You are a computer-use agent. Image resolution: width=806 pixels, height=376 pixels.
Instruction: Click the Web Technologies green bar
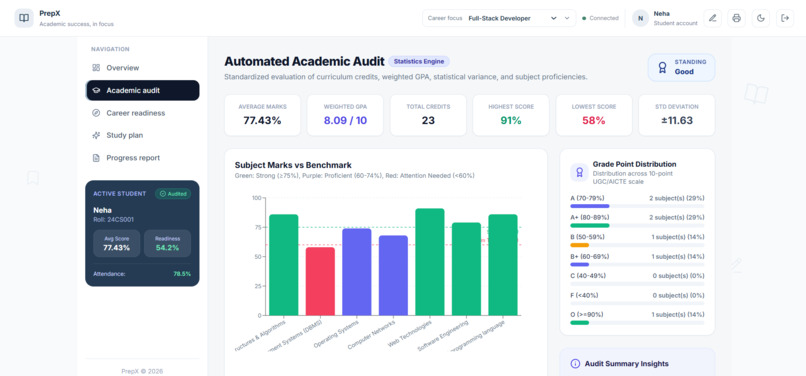(x=430, y=262)
